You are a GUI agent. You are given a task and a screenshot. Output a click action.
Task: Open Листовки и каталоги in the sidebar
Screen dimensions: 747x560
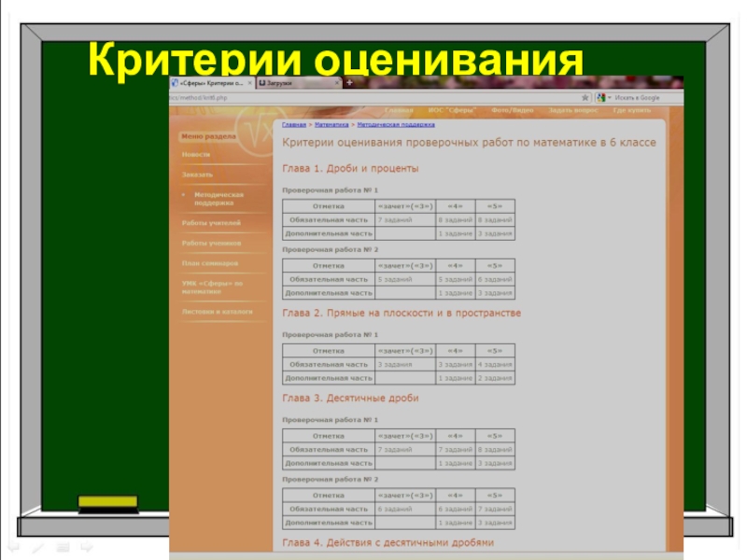(218, 312)
